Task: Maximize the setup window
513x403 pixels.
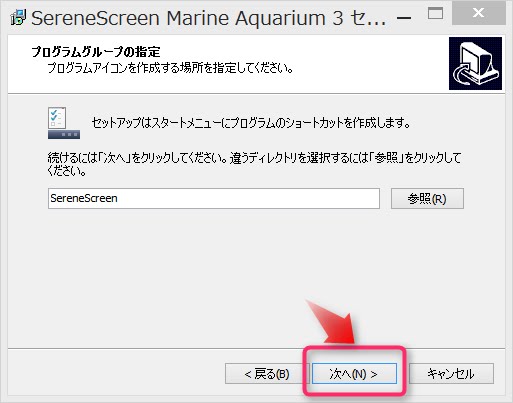Action: (435, 14)
